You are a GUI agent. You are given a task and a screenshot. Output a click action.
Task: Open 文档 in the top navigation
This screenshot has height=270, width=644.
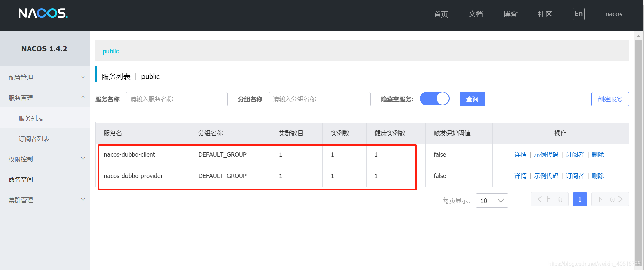tap(476, 14)
